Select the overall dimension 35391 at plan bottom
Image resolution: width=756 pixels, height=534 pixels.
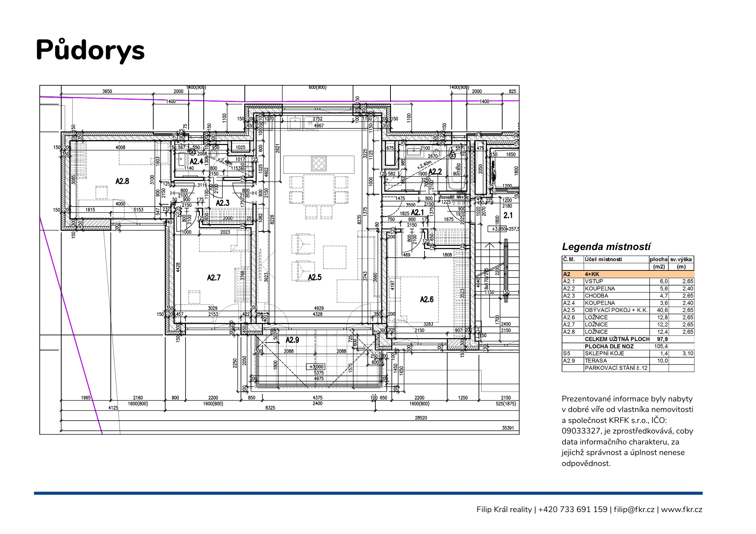click(508, 428)
